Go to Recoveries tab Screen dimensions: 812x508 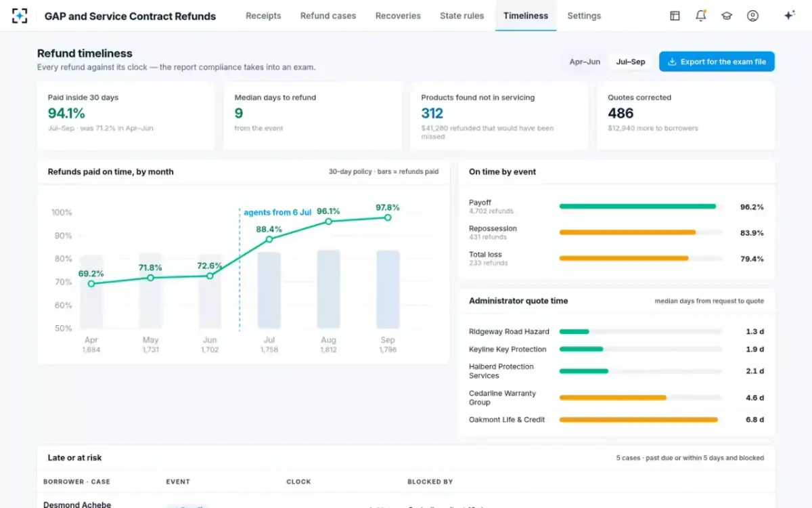tap(398, 16)
